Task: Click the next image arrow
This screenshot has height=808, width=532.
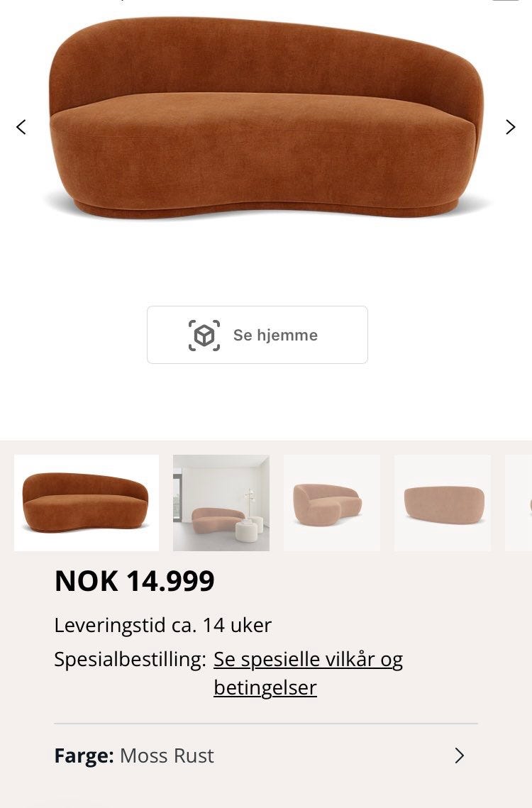Action: pyautogui.click(x=510, y=127)
